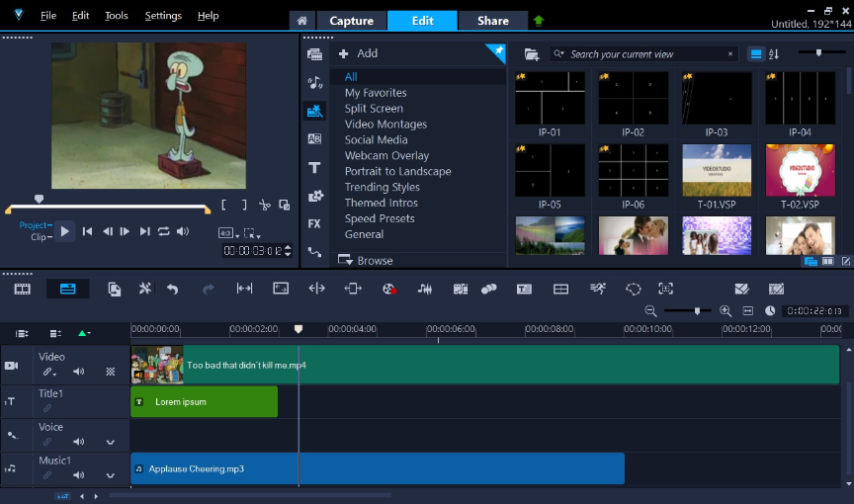This screenshot has width=854, height=504.
Task: Open the sort library clips menu
Action: 773,54
